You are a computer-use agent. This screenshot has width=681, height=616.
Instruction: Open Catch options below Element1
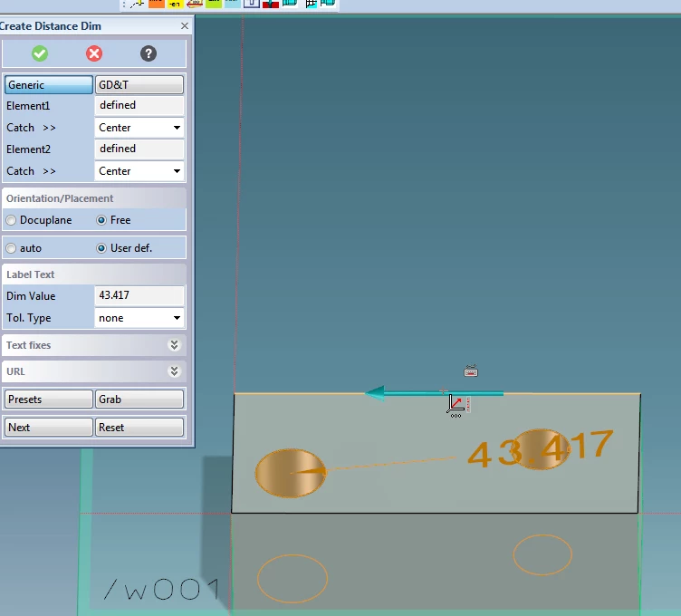coord(31,128)
